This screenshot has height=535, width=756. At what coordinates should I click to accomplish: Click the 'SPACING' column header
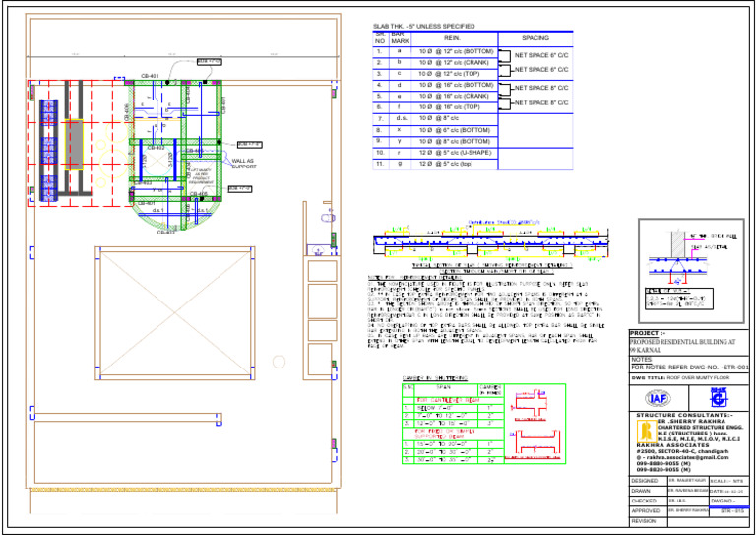[535, 38]
